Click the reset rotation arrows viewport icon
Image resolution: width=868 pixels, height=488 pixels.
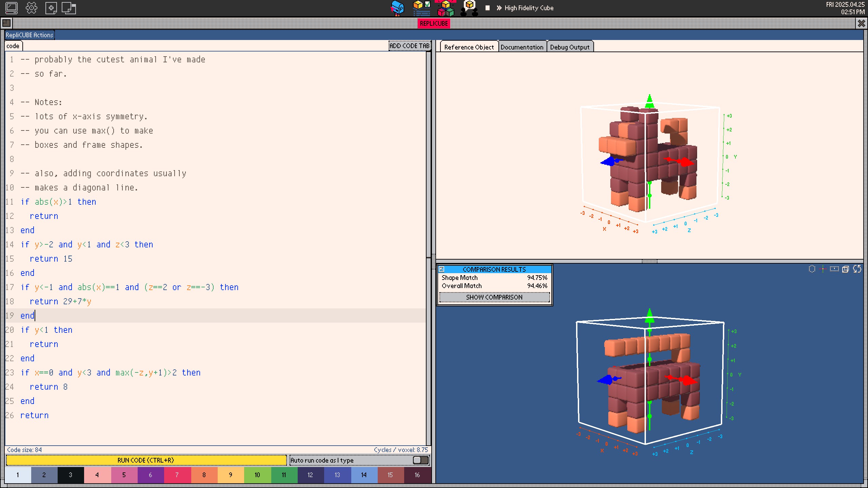857,269
